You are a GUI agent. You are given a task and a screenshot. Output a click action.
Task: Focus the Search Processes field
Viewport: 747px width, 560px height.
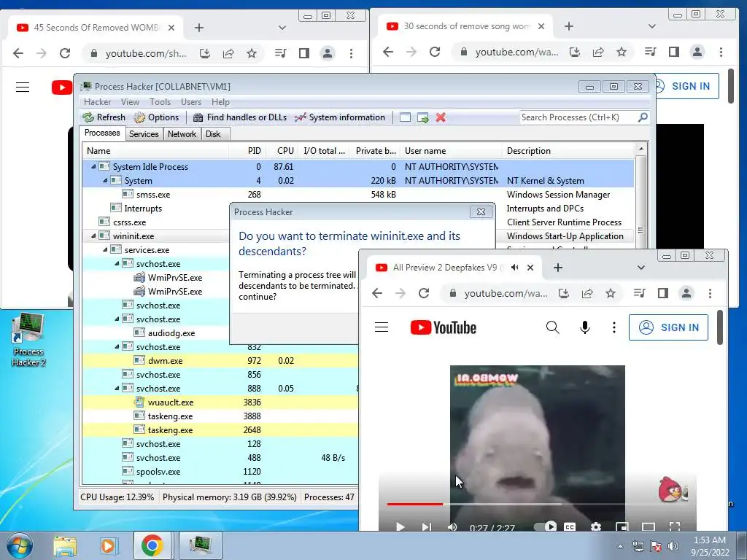[x=578, y=117]
